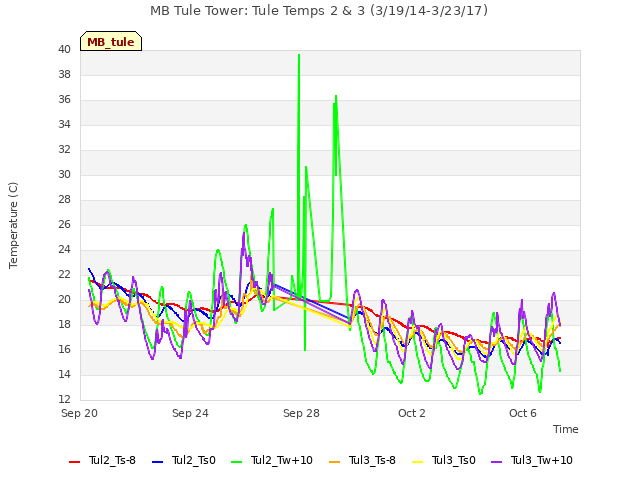Click the purple Tul3_Tw+10 legend swatch
This screenshot has height=480, width=640.
(496, 462)
